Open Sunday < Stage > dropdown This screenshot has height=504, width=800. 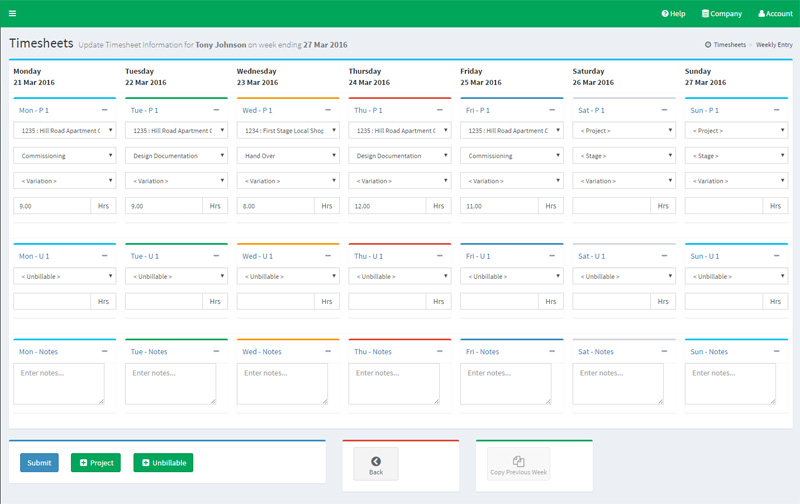[x=736, y=156]
